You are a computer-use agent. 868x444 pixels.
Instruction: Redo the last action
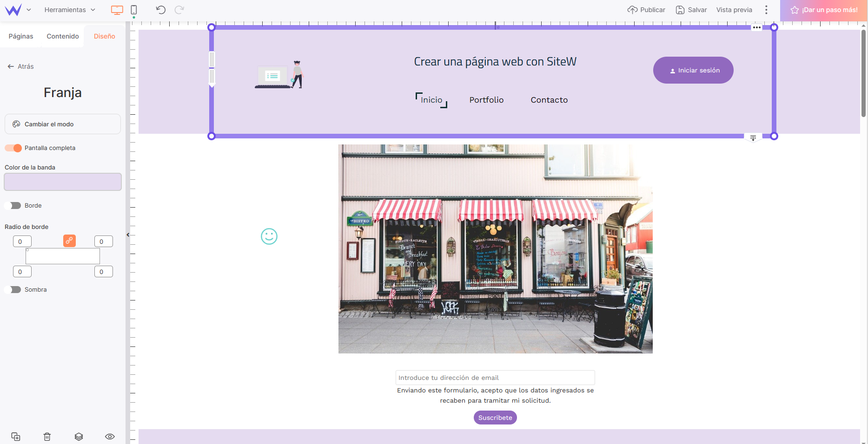179,10
